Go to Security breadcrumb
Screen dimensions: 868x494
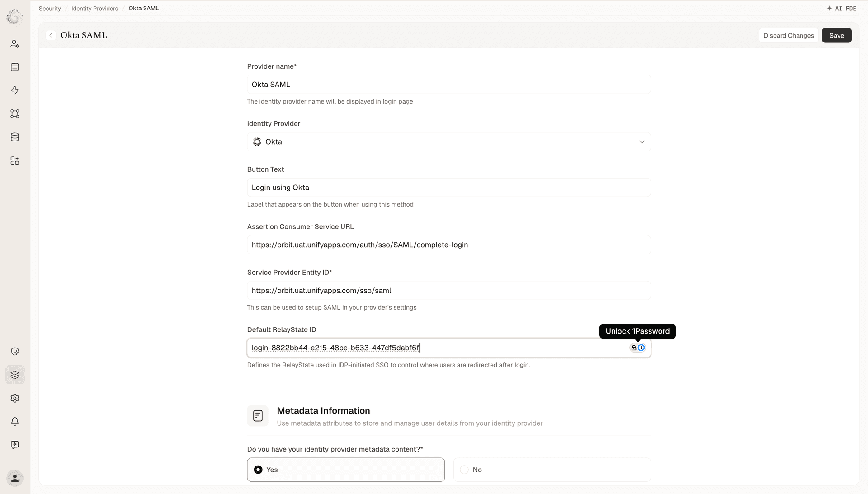(50, 9)
